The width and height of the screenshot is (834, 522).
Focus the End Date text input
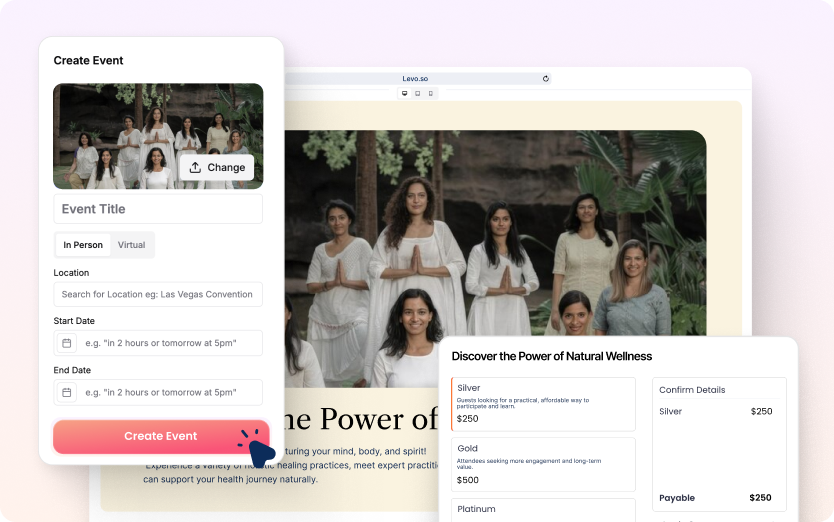click(x=170, y=392)
